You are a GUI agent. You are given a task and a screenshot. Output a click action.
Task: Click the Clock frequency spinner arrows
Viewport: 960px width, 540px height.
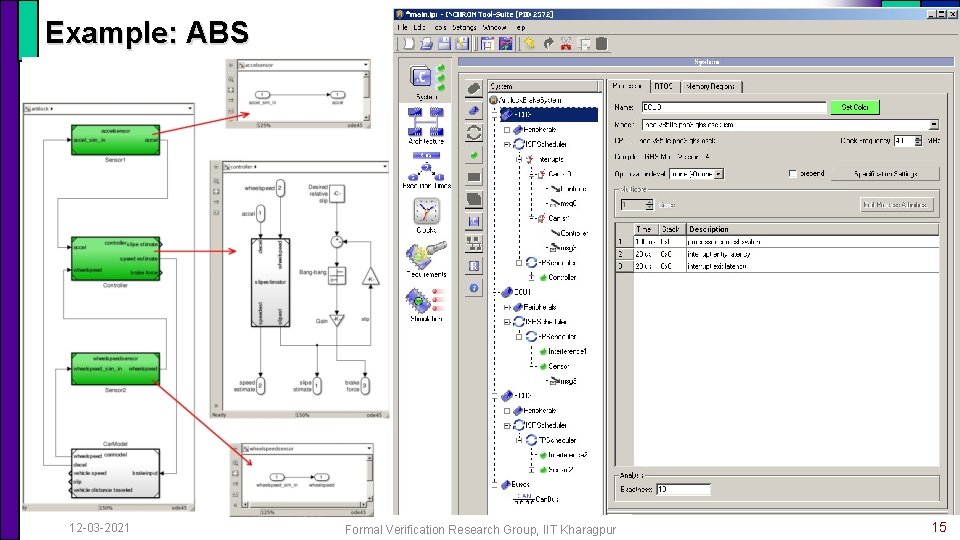click(918, 141)
